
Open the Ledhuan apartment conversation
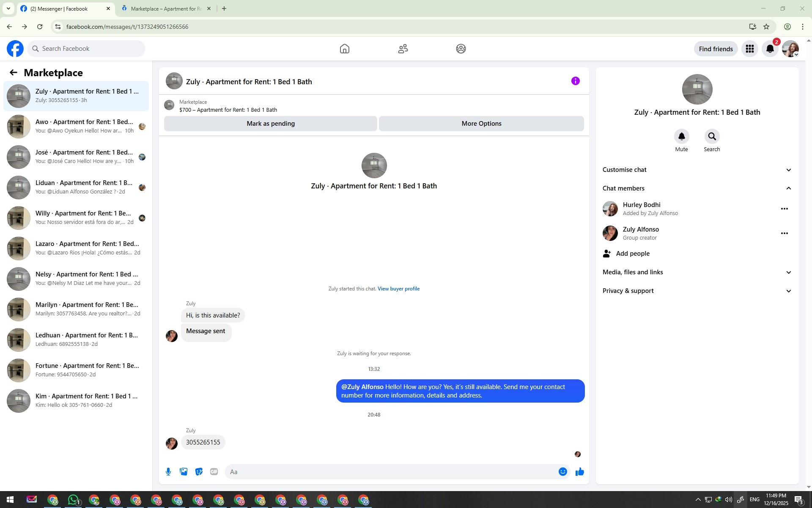point(76,340)
